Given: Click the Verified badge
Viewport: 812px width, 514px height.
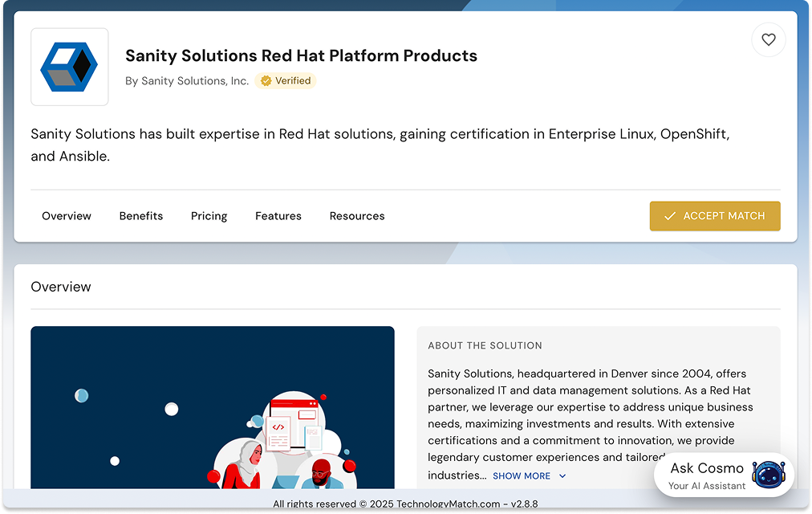Looking at the screenshot, I should 286,81.
